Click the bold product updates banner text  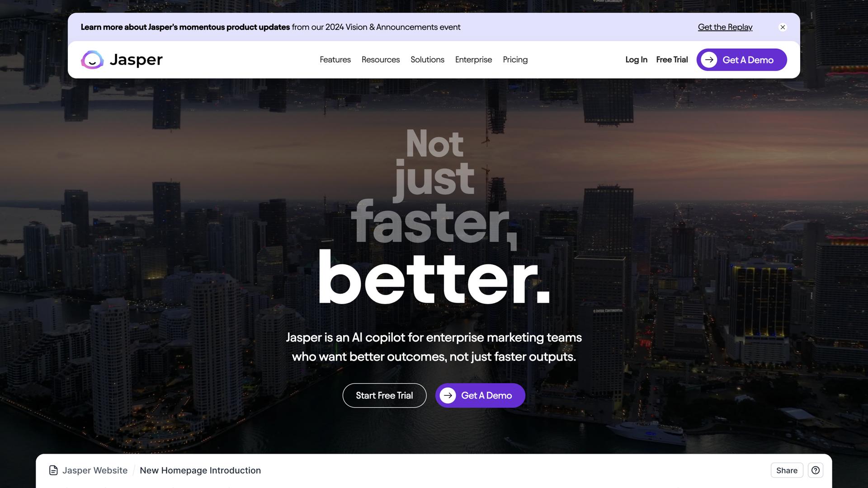click(x=185, y=27)
